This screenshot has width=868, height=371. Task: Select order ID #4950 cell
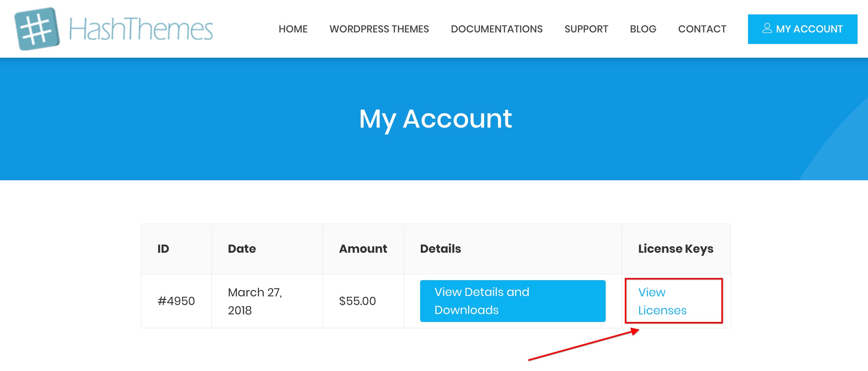coord(176,301)
